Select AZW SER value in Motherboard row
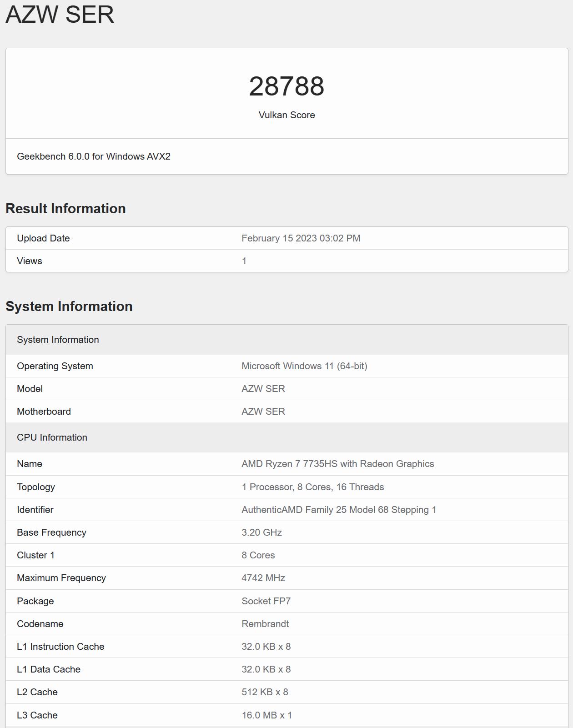 pos(263,412)
